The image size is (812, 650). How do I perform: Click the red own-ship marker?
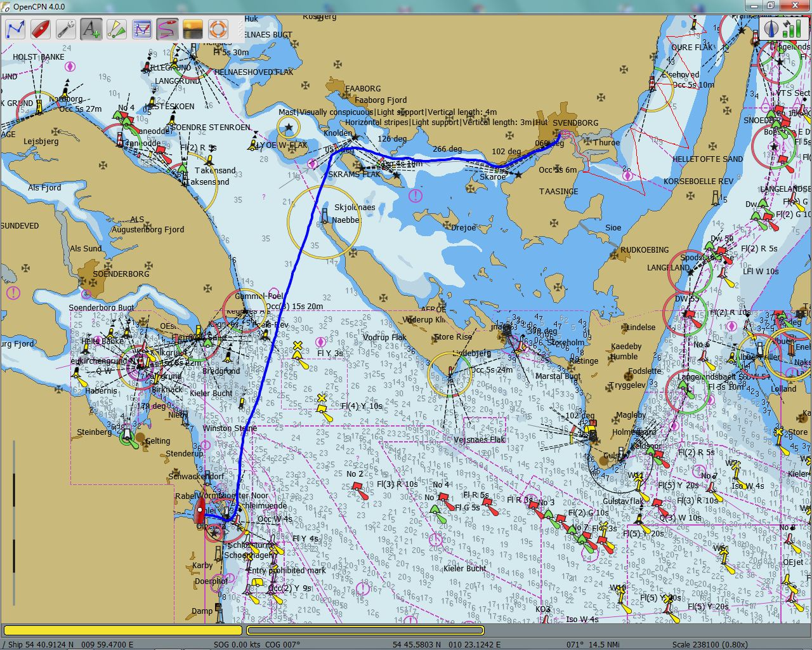coord(200,510)
